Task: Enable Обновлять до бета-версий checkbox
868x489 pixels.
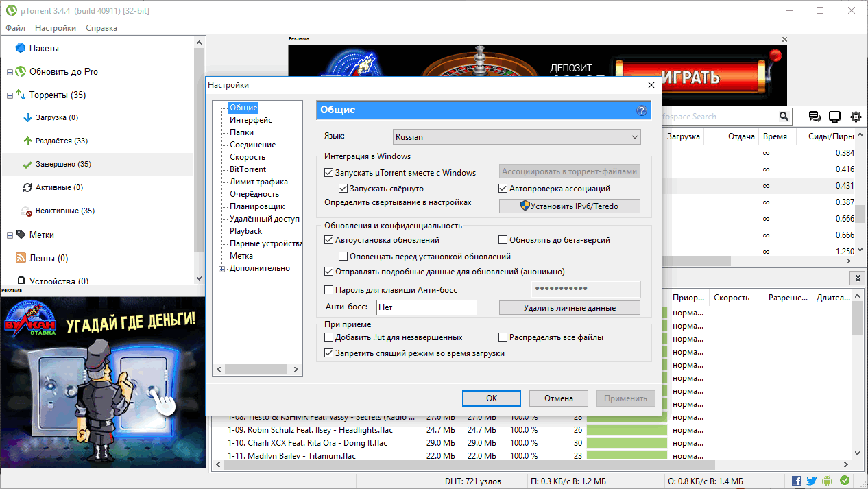Action: (503, 240)
